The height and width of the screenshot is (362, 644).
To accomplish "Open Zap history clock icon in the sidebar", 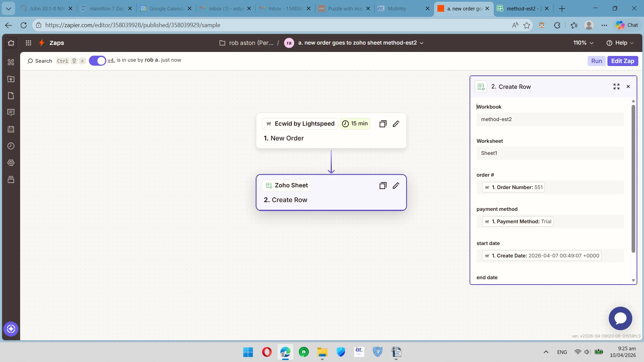I will pyautogui.click(x=11, y=146).
